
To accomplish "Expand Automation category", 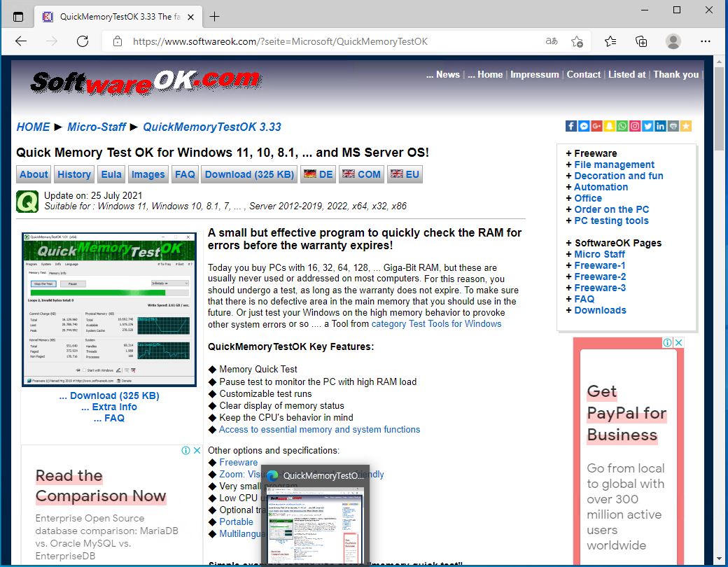I will point(601,187).
